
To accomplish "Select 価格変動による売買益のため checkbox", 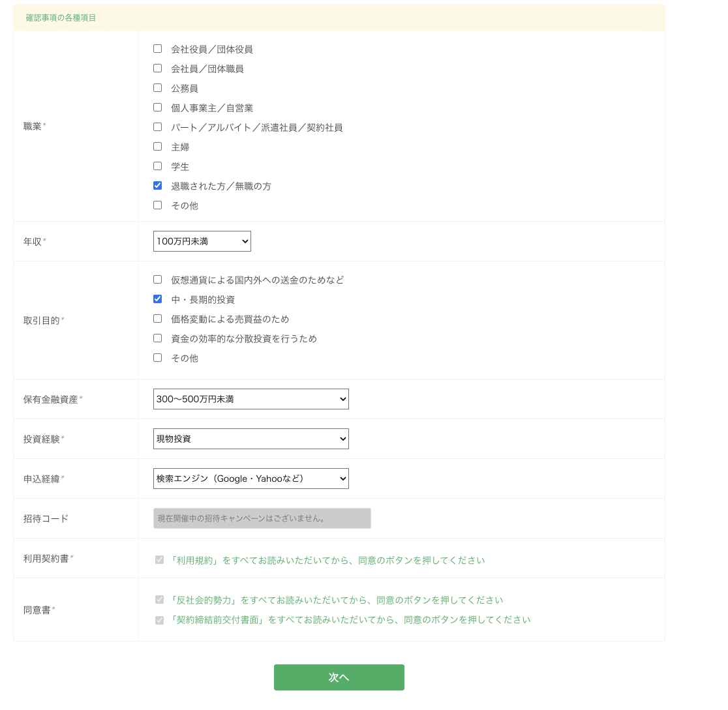I will coord(157,318).
